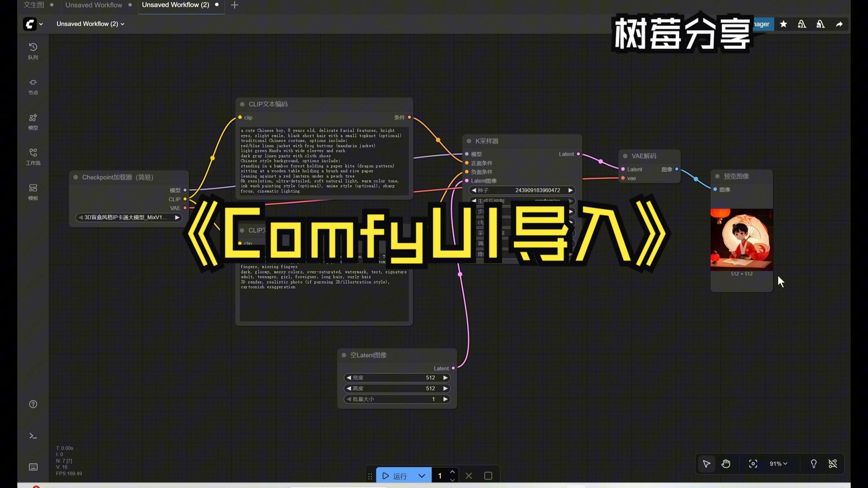Image resolution: width=868 pixels, height=488 pixels.
Task: Click the 运行 run button
Action: (395, 476)
